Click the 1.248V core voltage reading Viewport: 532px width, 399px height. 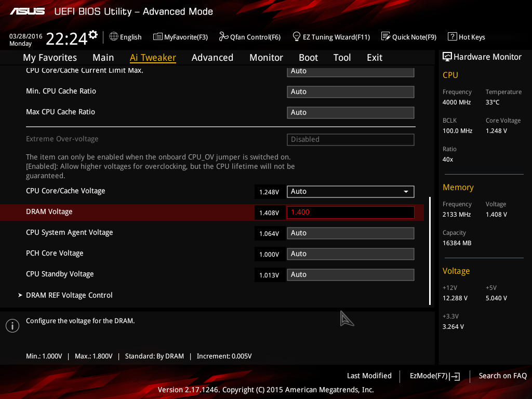(x=270, y=192)
